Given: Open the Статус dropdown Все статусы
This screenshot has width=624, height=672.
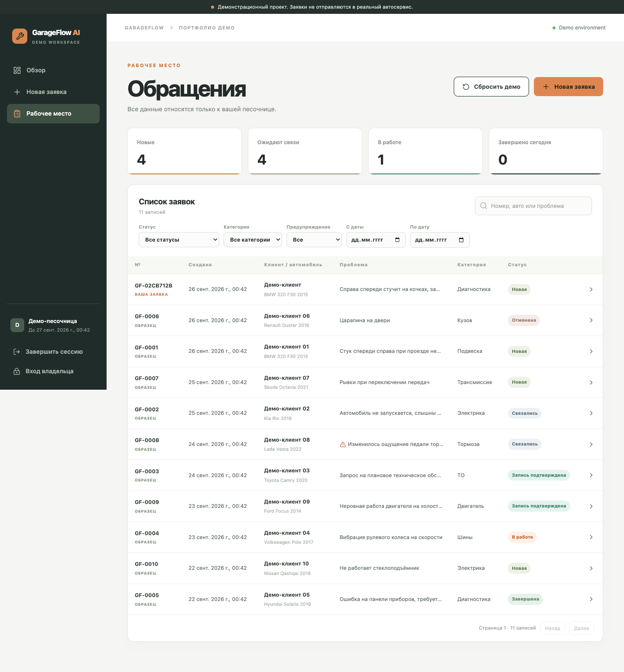Looking at the screenshot, I should coord(179,240).
